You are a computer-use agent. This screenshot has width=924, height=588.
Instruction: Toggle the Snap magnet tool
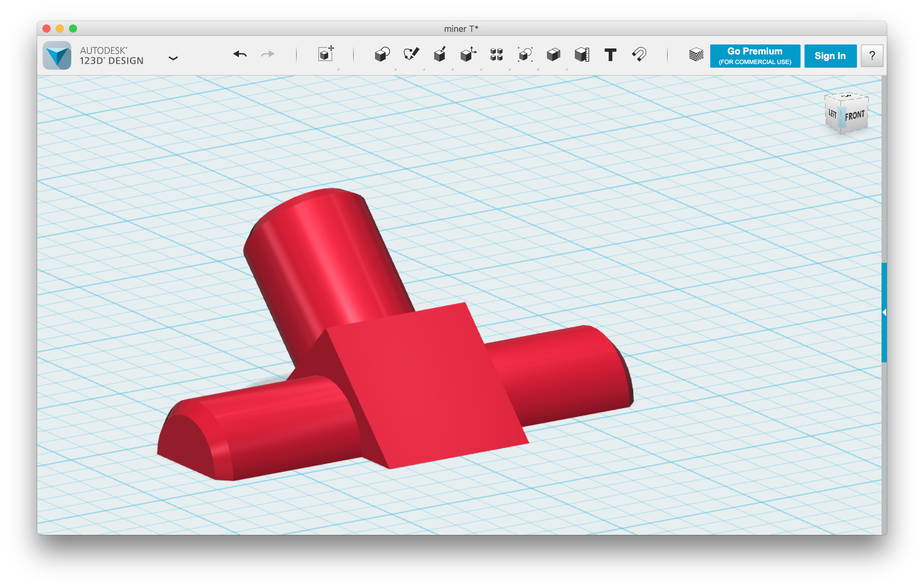[639, 54]
